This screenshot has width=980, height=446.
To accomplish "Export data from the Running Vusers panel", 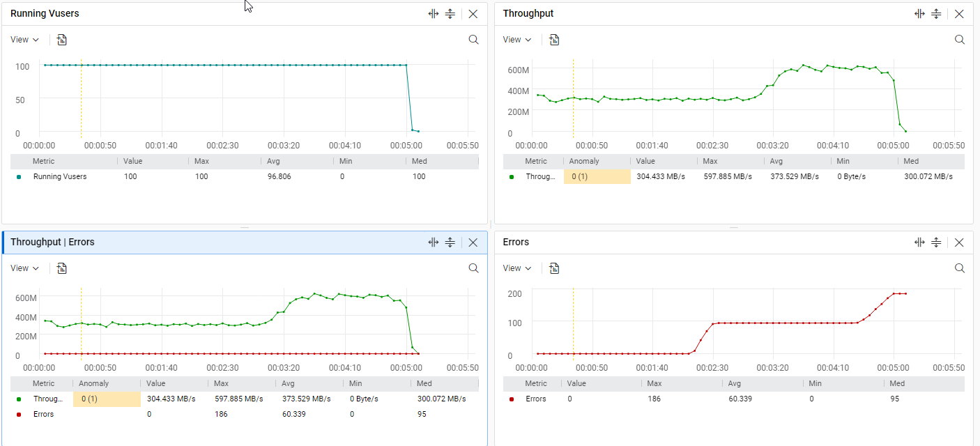I will pos(62,40).
